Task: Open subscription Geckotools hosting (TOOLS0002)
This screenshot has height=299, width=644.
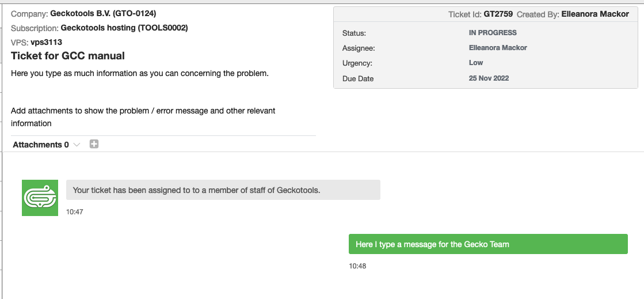Action: [x=124, y=28]
